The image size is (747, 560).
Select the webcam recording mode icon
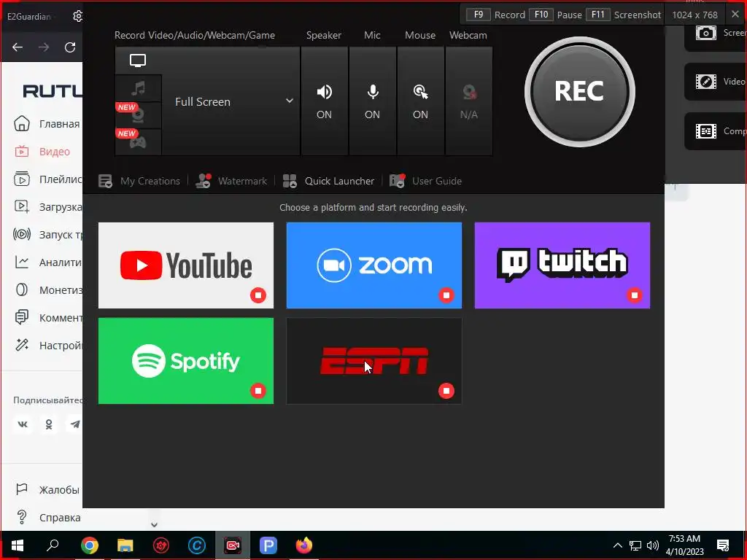[x=138, y=114]
